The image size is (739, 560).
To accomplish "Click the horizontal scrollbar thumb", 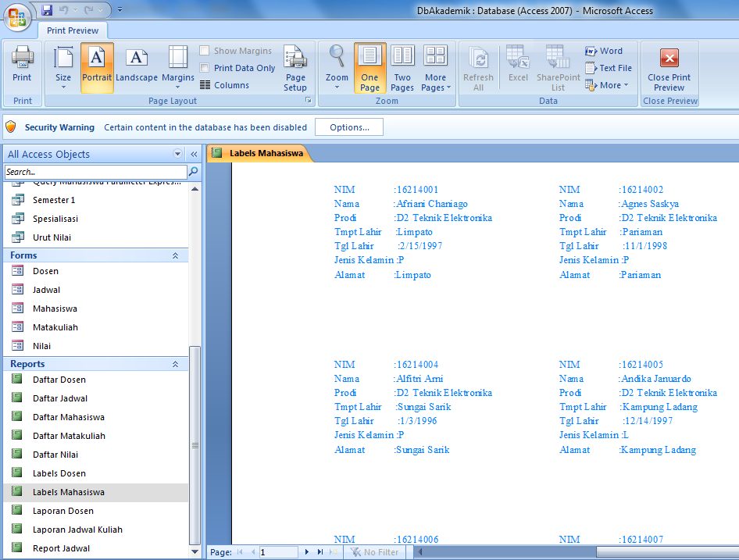I will pyautogui.click(x=667, y=551).
